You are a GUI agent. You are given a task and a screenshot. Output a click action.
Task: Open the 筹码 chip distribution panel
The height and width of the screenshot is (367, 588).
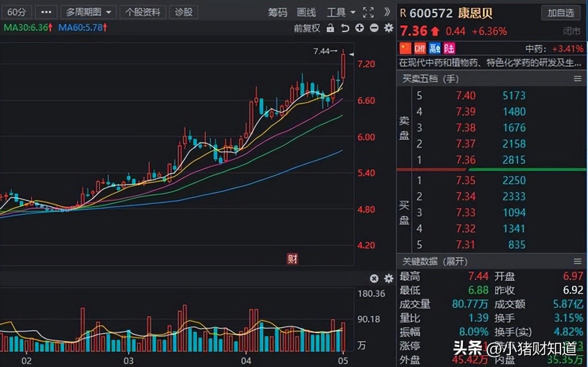[x=277, y=12]
